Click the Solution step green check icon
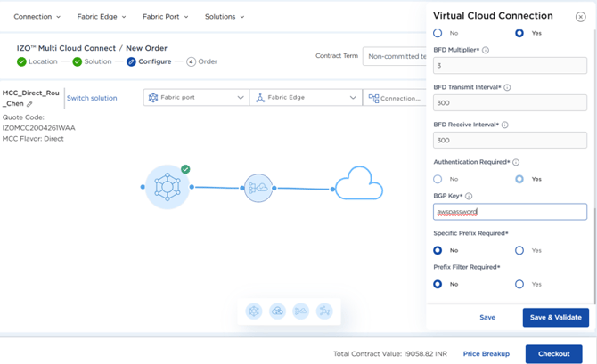597x364 pixels. 78,61
